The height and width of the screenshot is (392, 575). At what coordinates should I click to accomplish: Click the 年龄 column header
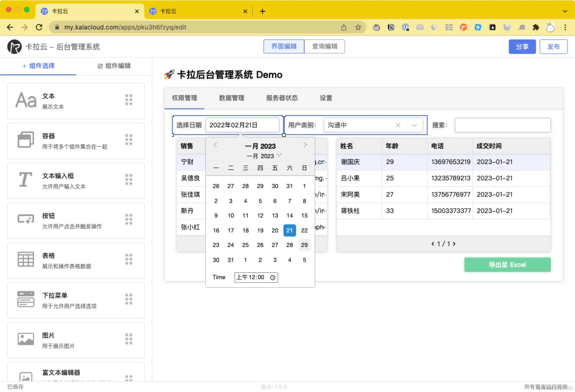pyautogui.click(x=392, y=146)
